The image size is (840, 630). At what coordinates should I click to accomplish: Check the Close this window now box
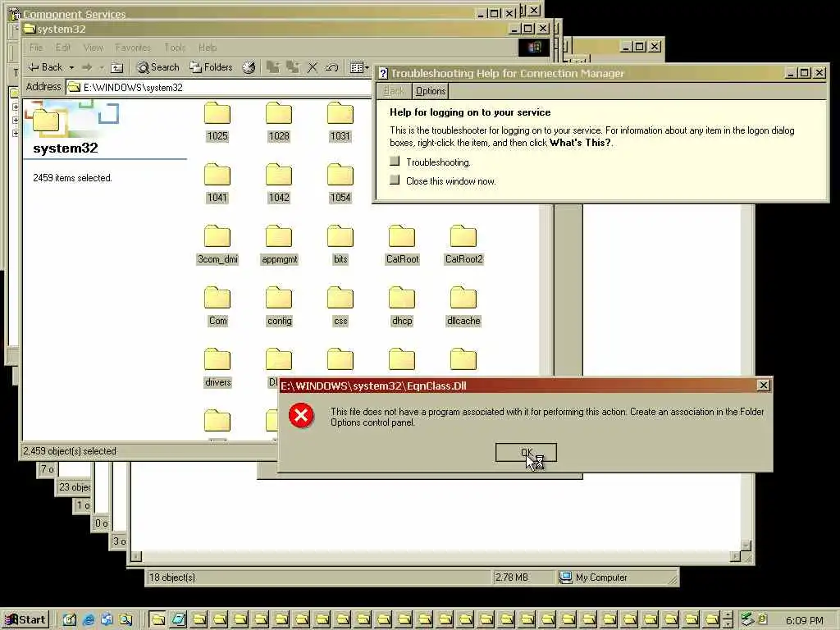pos(395,180)
